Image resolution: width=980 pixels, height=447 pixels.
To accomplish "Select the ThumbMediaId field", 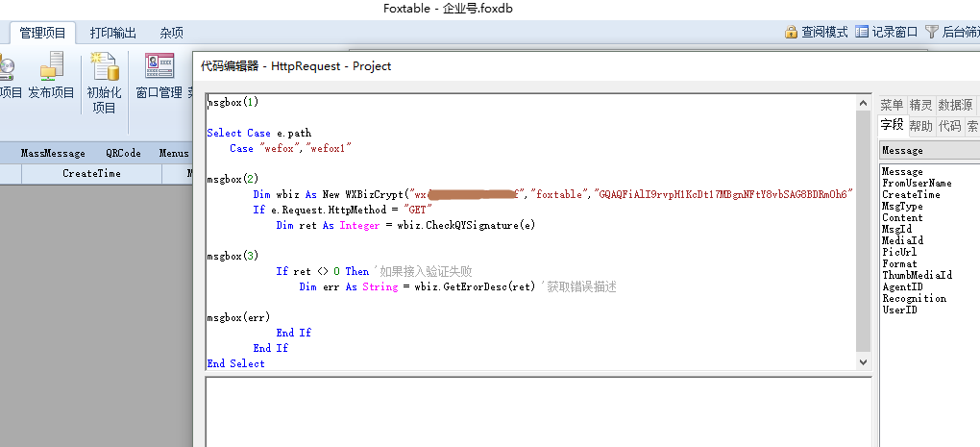I will click(x=917, y=275).
